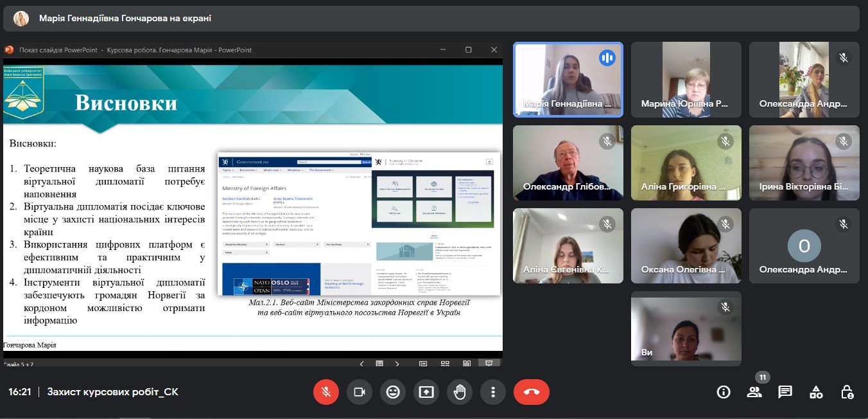Open host controls lock icon
This screenshot has height=419, width=868.
pos(847,392)
